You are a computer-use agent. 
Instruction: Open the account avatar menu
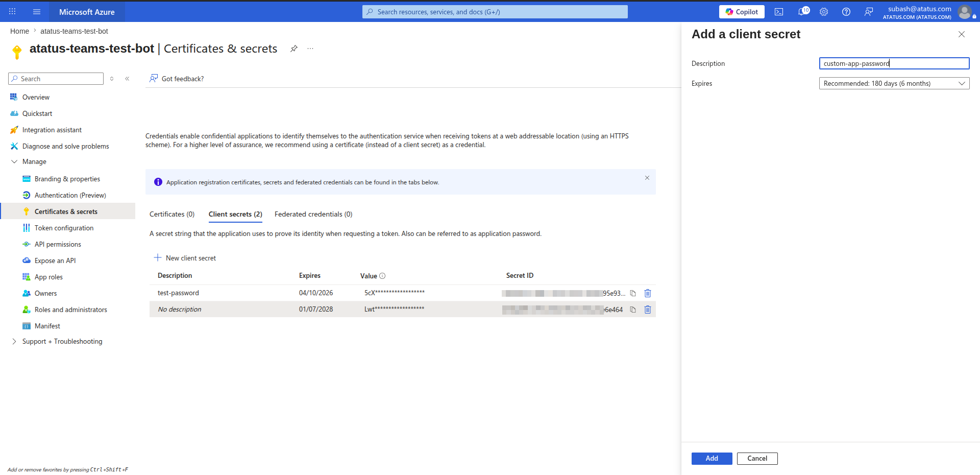click(x=964, y=12)
